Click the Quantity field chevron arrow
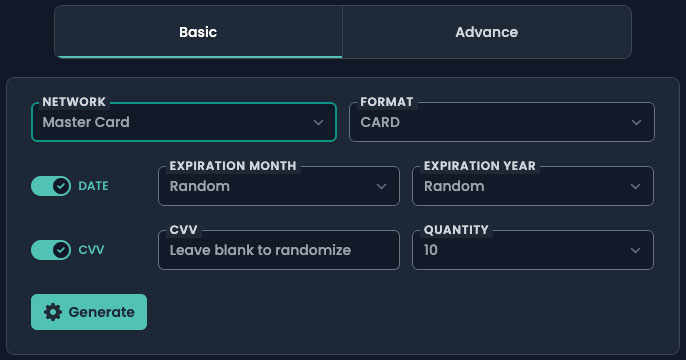This screenshot has width=686, height=360. click(635, 250)
